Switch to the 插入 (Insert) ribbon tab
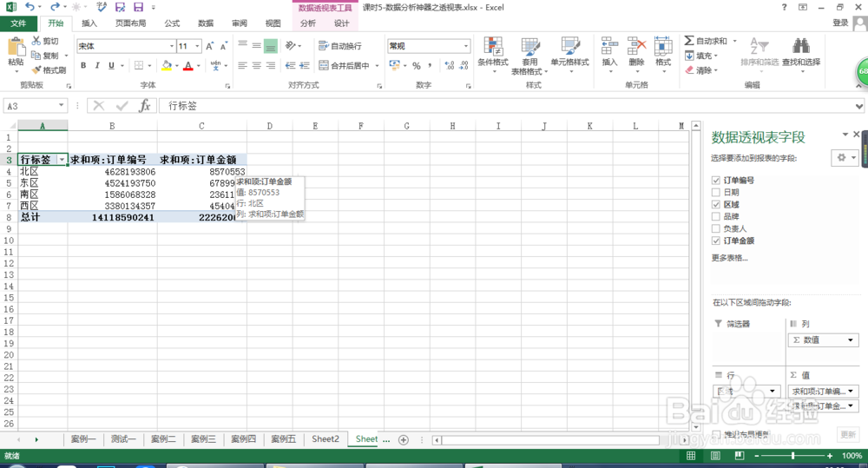The height and width of the screenshot is (468, 868). coord(89,23)
